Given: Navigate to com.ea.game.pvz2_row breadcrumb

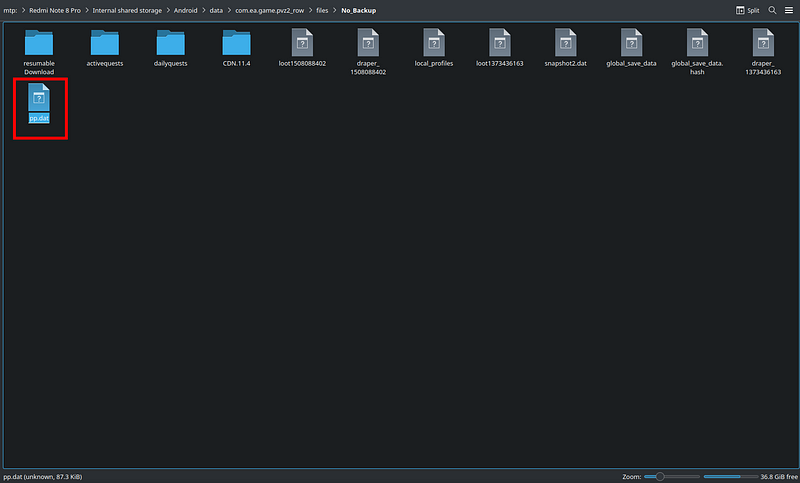Looking at the screenshot, I should pos(269,10).
